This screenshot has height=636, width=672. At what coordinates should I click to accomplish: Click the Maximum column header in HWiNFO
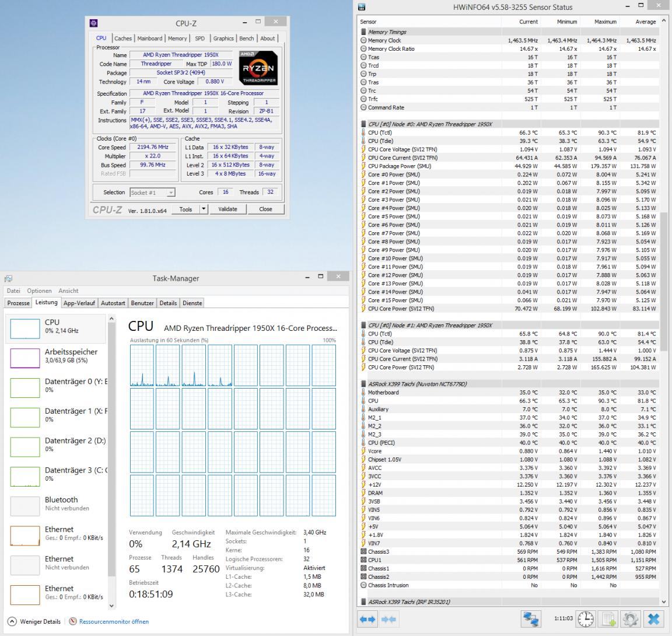[x=600, y=22]
